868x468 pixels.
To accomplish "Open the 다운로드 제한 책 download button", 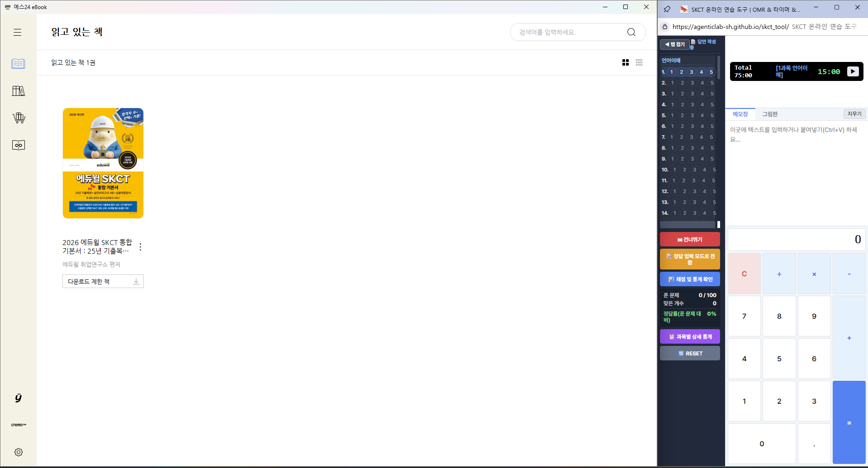I will pyautogui.click(x=103, y=281).
